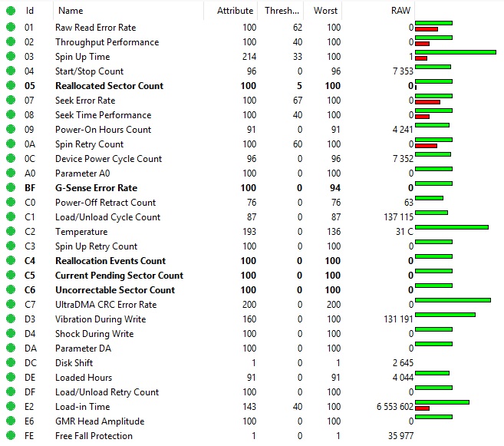Select the Power-On Hours Count row
The image size is (504, 446).
[x=103, y=130]
